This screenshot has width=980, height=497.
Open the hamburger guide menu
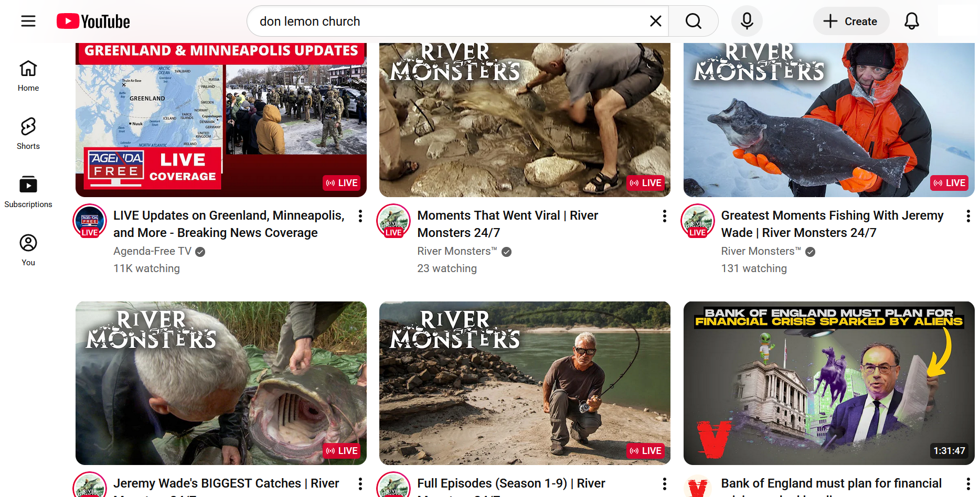point(28,21)
